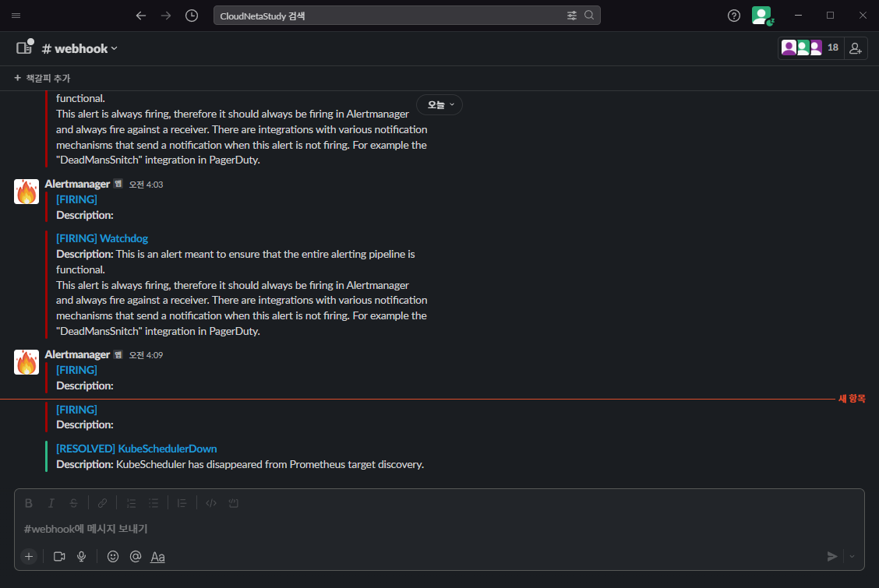Image resolution: width=879 pixels, height=588 pixels.
Task: Open the [RESOLVED] KubeSchedulerDown link
Action: pos(136,449)
